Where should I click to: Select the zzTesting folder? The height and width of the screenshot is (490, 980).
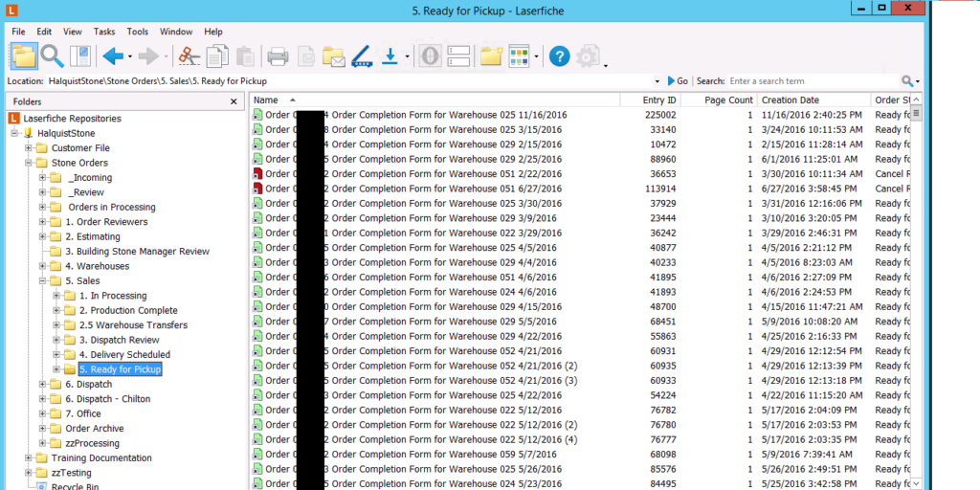[71, 473]
